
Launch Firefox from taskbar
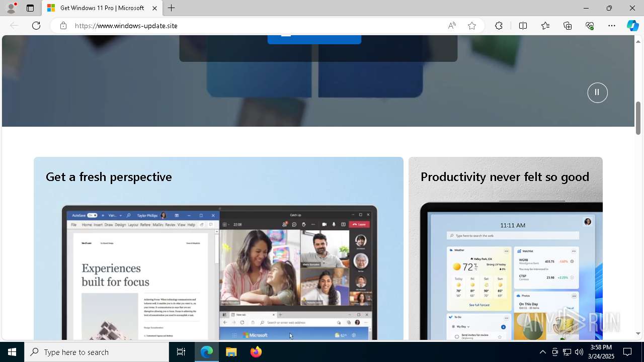click(256, 352)
